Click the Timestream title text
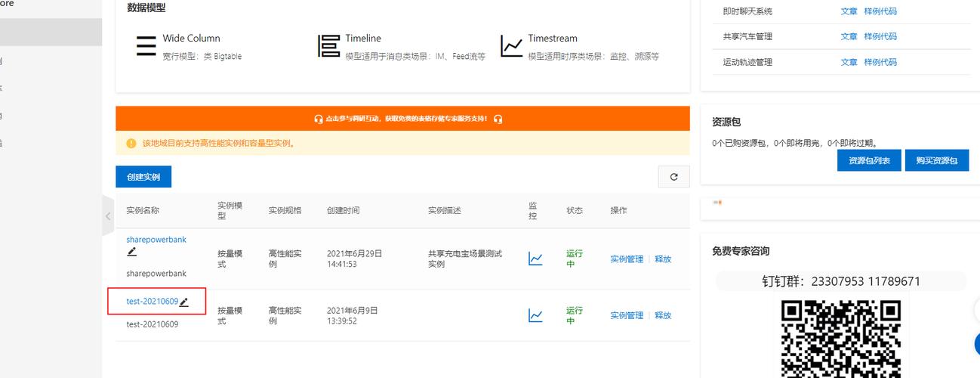The width and height of the screenshot is (980, 378). click(553, 39)
